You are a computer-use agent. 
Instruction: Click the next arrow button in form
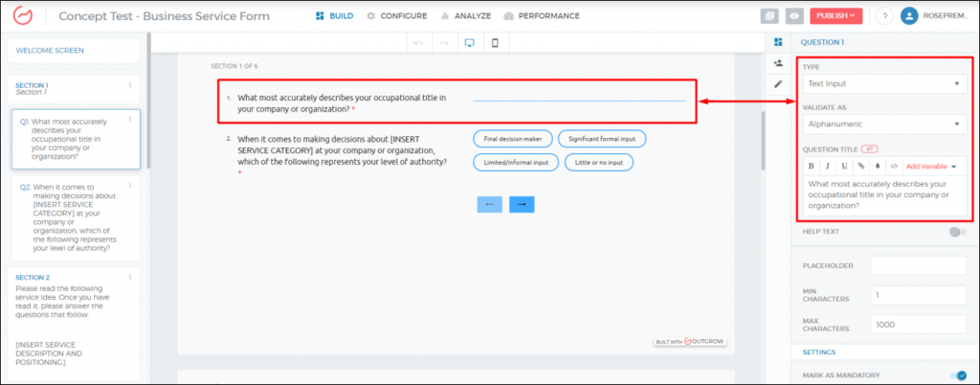[522, 204]
